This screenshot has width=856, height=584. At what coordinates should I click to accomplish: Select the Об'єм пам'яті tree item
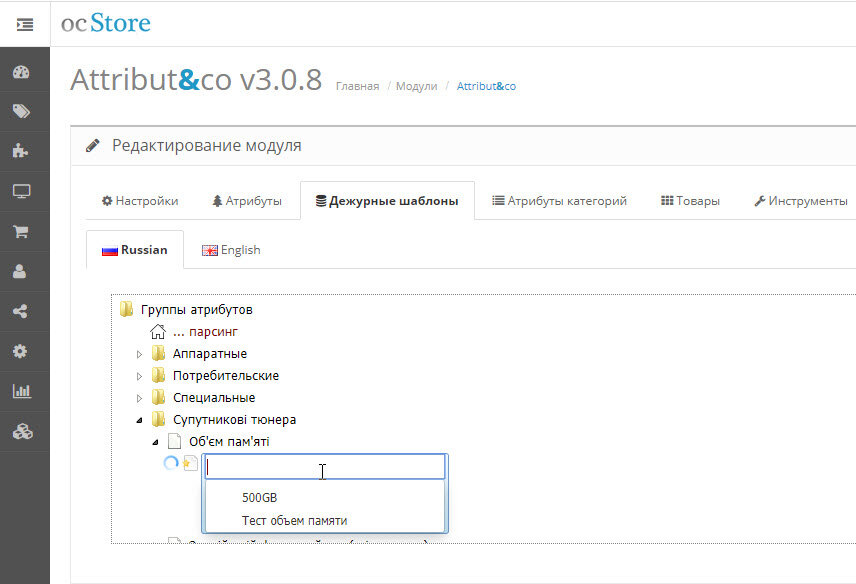click(229, 442)
